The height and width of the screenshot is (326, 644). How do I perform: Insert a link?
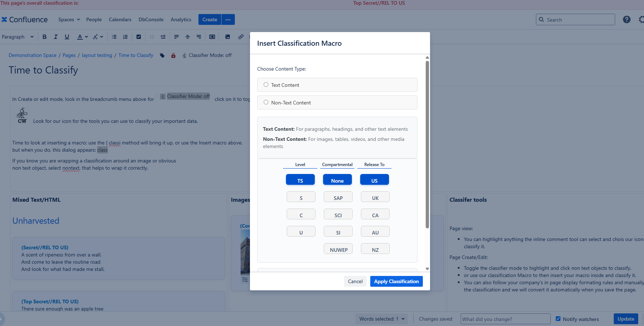(241, 36)
